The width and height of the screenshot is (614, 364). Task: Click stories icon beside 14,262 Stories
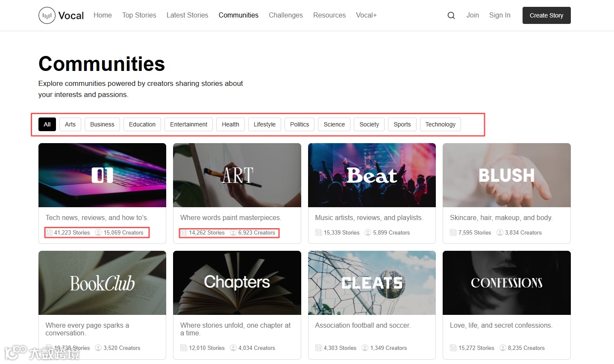pyautogui.click(x=184, y=232)
